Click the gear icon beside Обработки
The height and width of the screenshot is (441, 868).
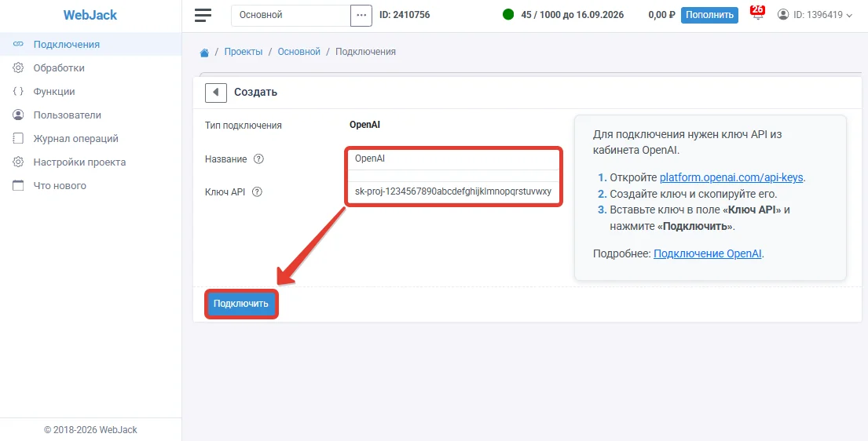click(x=18, y=68)
